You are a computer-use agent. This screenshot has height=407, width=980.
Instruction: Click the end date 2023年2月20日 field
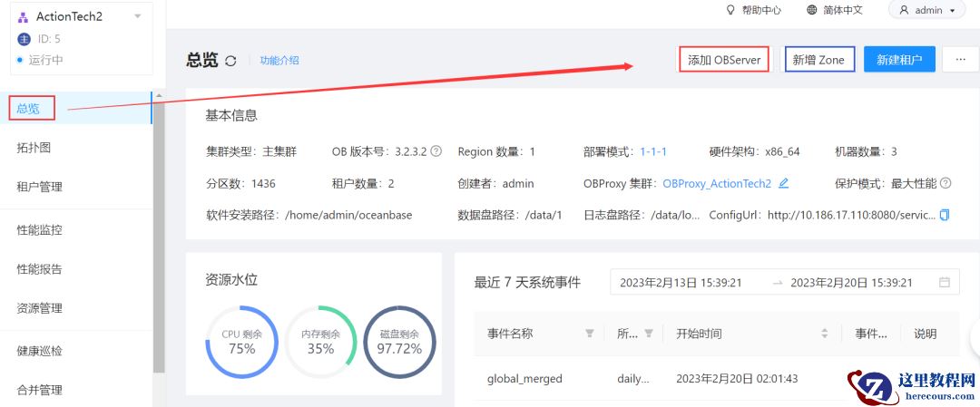pyautogui.click(x=851, y=283)
